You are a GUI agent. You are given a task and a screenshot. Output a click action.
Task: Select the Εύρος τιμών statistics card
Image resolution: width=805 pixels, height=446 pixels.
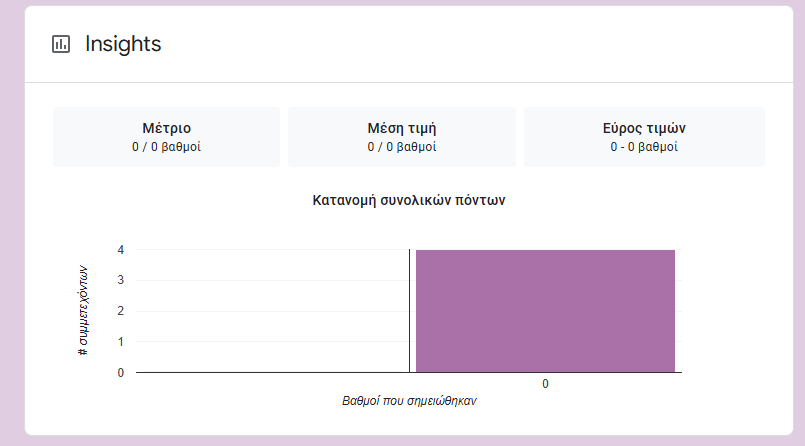point(644,137)
